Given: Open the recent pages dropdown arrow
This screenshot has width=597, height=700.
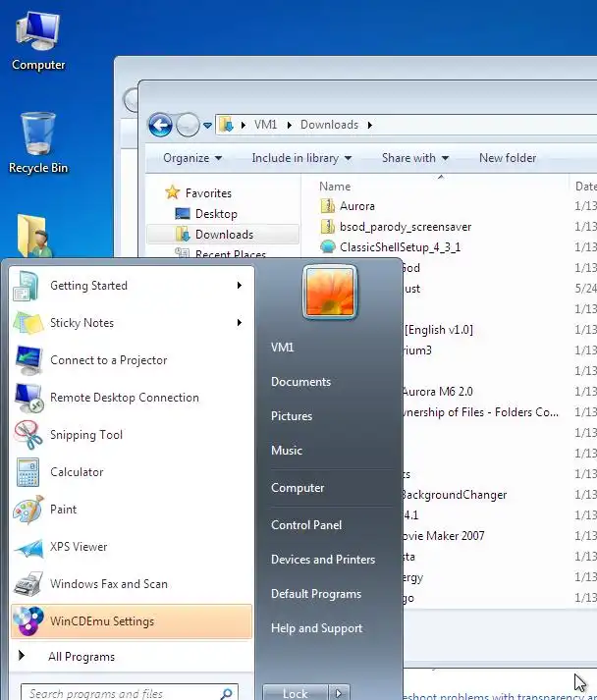Looking at the screenshot, I should (207, 126).
